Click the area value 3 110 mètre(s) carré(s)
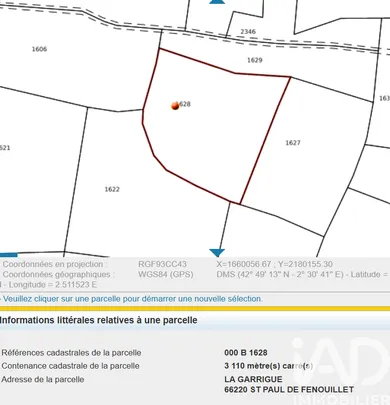 [x=268, y=366]
